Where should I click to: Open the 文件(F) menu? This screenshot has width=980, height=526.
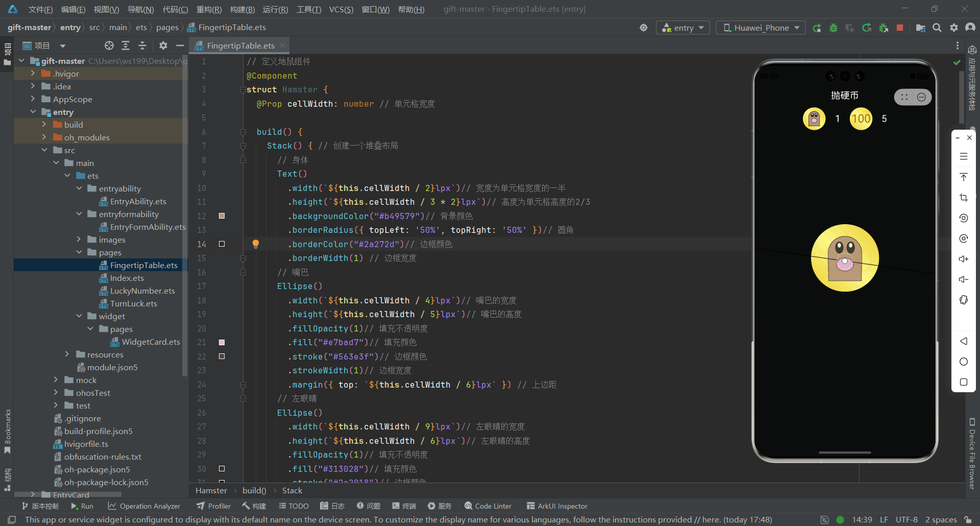(x=40, y=9)
